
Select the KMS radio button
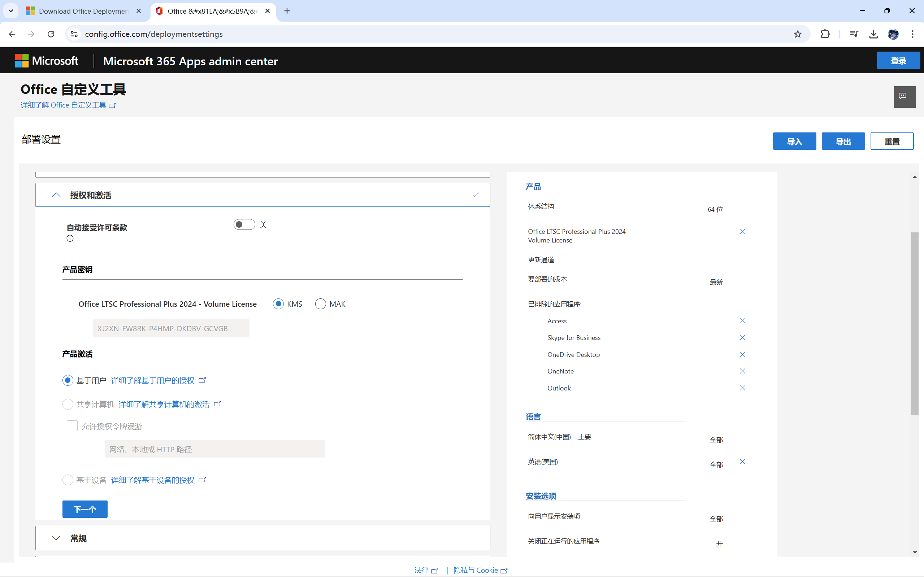click(278, 304)
